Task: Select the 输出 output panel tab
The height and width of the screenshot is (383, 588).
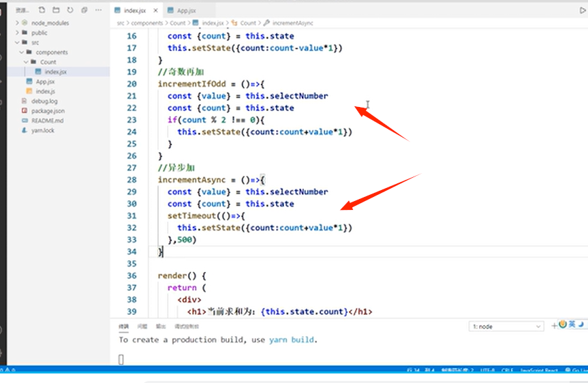Action: pyautogui.click(x=161, y=326)
